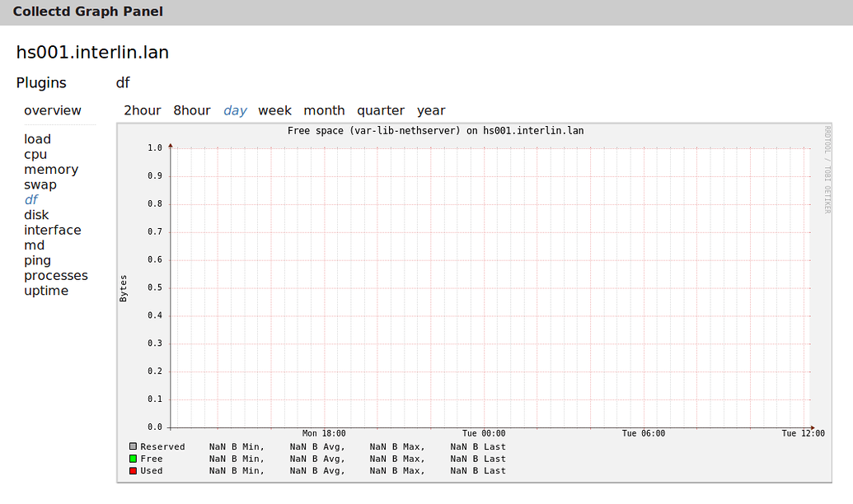Open the cpu plugin graphs
This screenshot has width=853, height=504.
click(x=35, y=154)
